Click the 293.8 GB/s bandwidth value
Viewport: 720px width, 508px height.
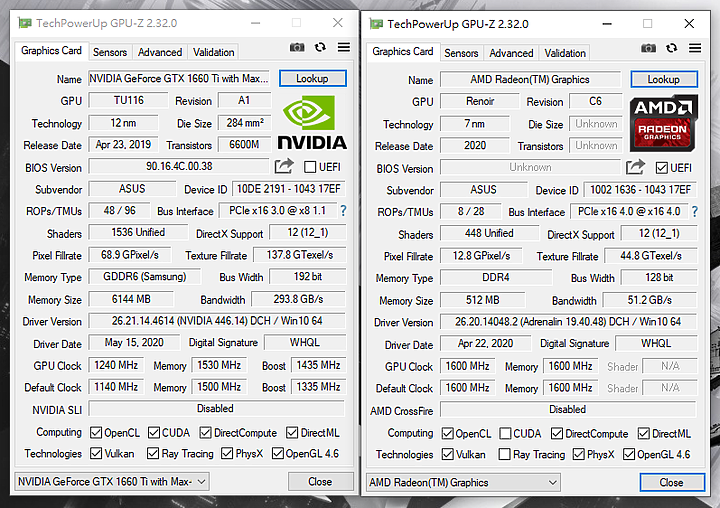(x=298, y=299)
